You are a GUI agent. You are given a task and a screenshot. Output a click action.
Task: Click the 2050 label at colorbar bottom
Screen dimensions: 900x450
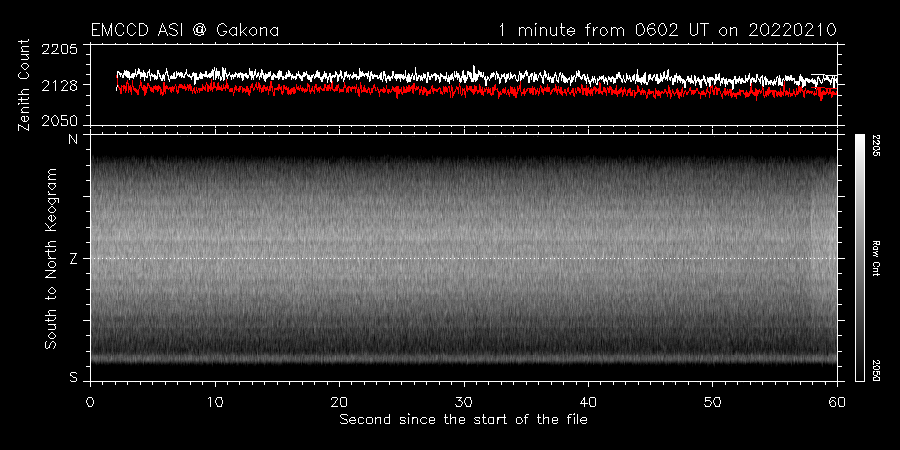coord(875,371)
